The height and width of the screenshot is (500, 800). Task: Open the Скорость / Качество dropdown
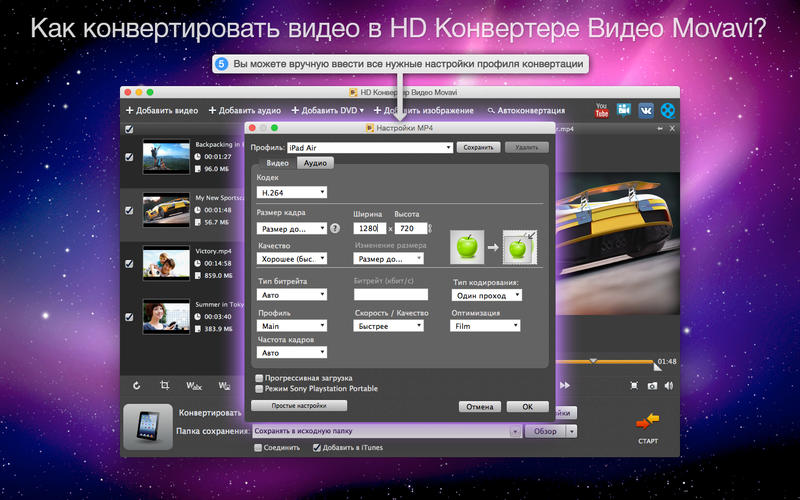[x=388, y=326]
